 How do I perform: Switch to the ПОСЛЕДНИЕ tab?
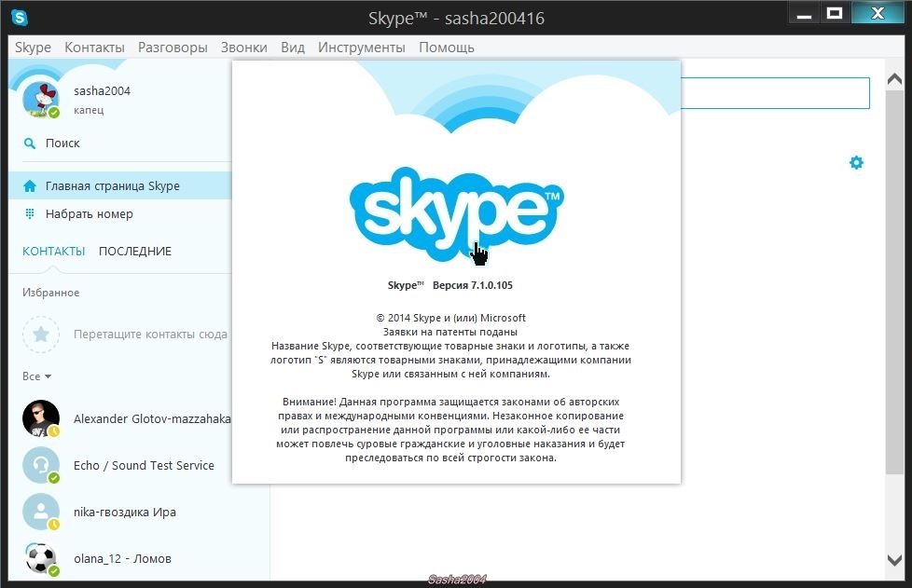(x=135, y=252)
